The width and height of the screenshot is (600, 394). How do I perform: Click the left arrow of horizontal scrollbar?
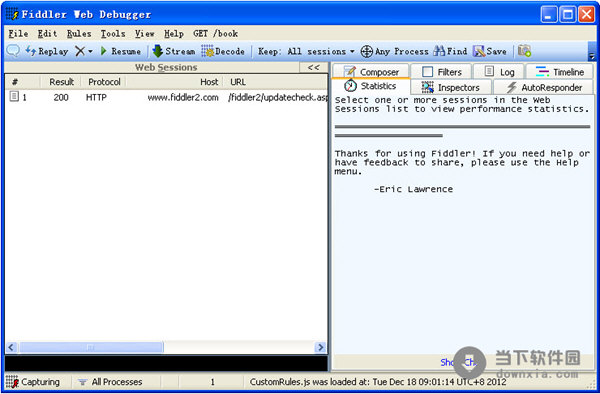click(x=11, y=347)
